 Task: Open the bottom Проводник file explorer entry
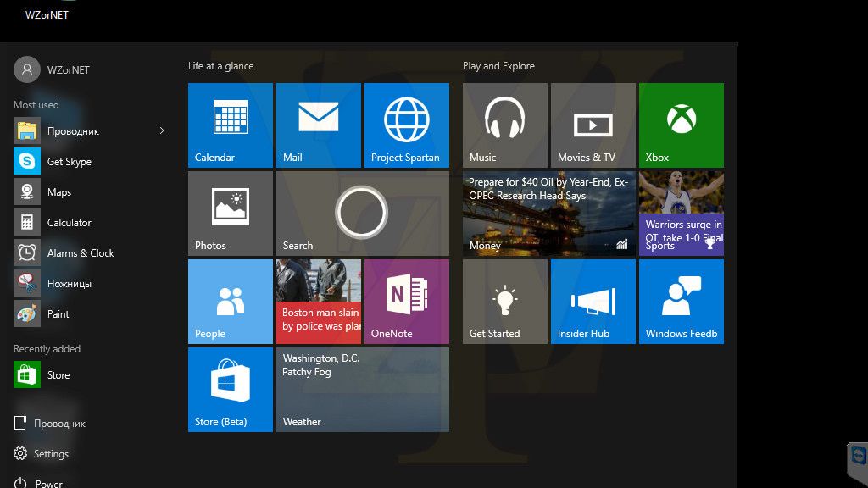[x=50, y=424]
